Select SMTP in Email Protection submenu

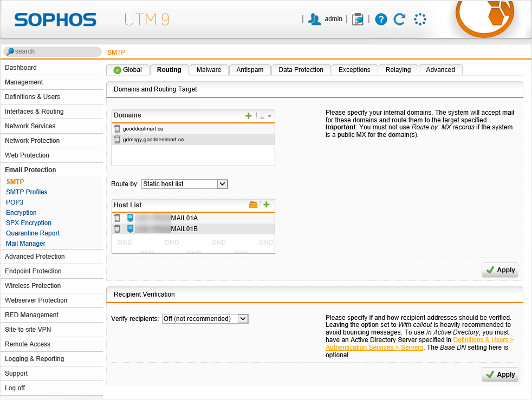15,182
